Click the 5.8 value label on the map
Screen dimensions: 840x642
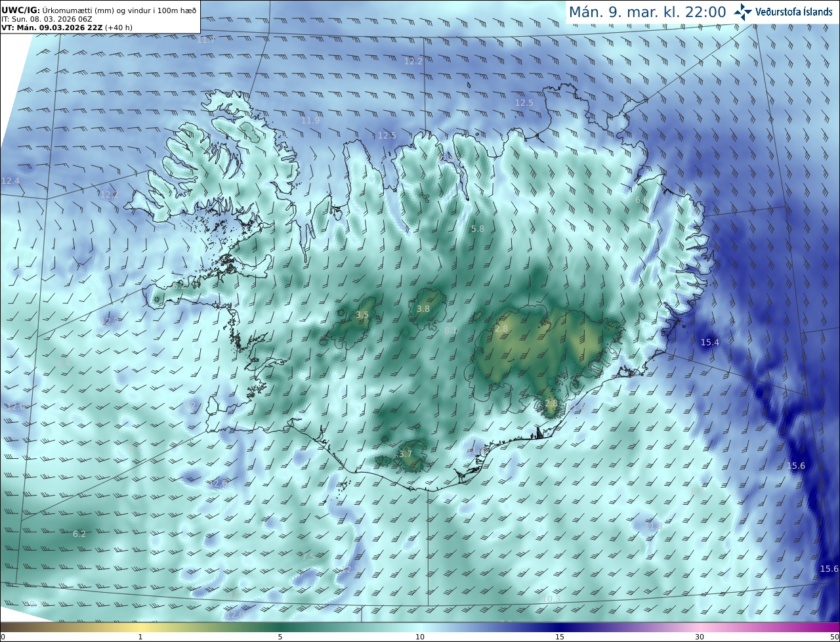click(478, 228)
